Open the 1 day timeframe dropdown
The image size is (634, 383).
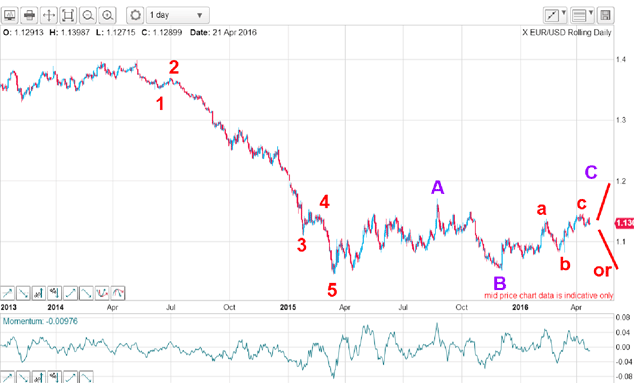(x=178, y=15)
